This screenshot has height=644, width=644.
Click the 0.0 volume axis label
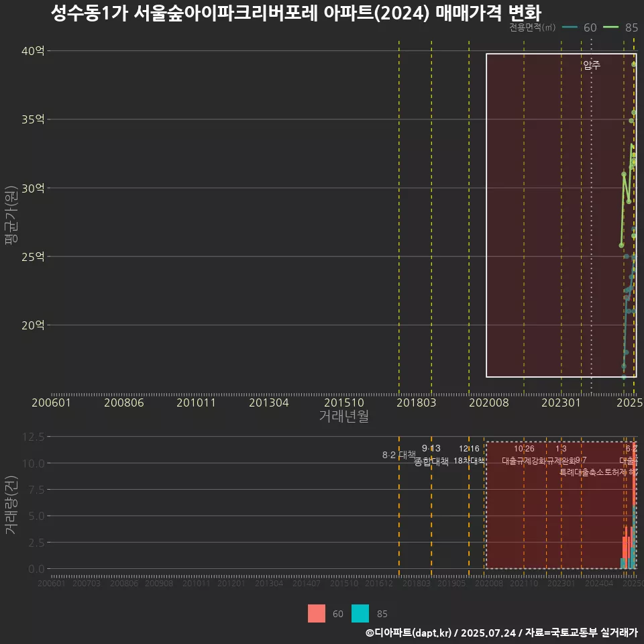(36, 569)
